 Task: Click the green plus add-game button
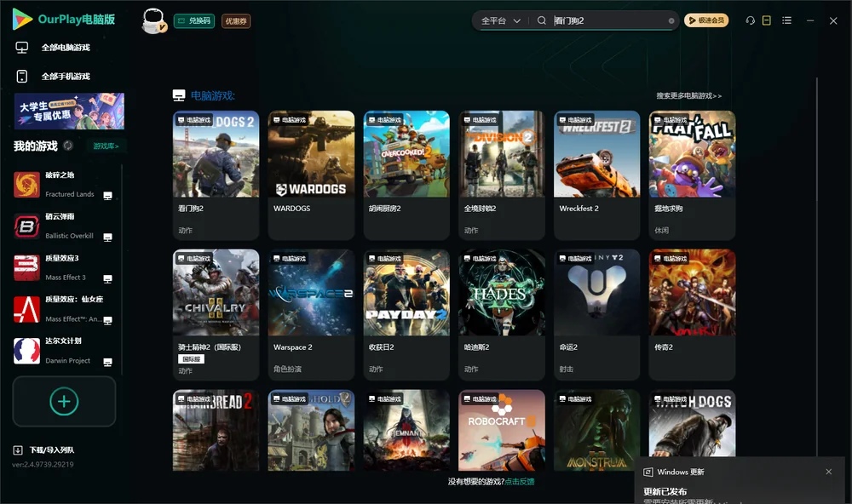click(x=64, y=401)
